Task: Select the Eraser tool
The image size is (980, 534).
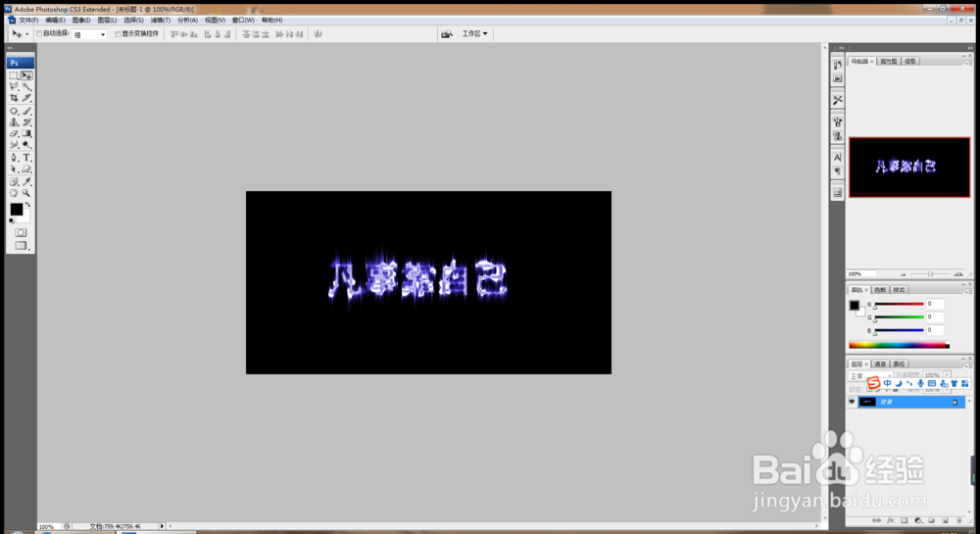Action: click(14, 133)
